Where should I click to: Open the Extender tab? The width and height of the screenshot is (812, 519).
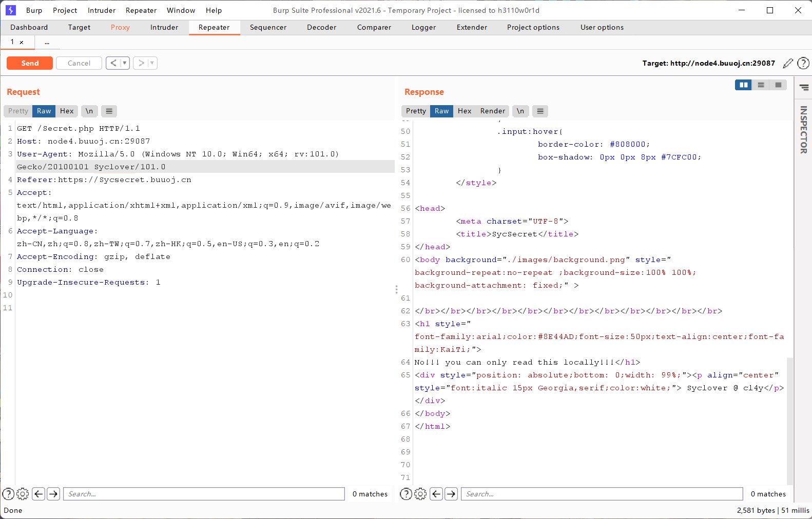pyautogui.click(x=472, y=28)
